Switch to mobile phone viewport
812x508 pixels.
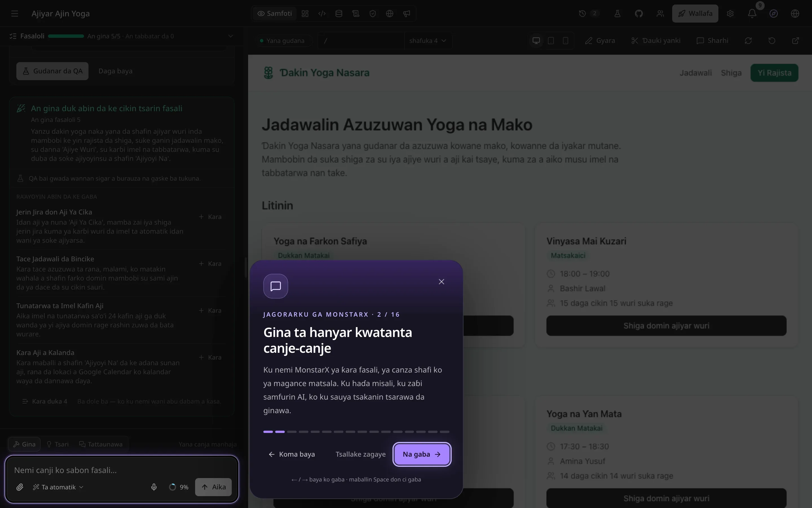pos(565,41)
